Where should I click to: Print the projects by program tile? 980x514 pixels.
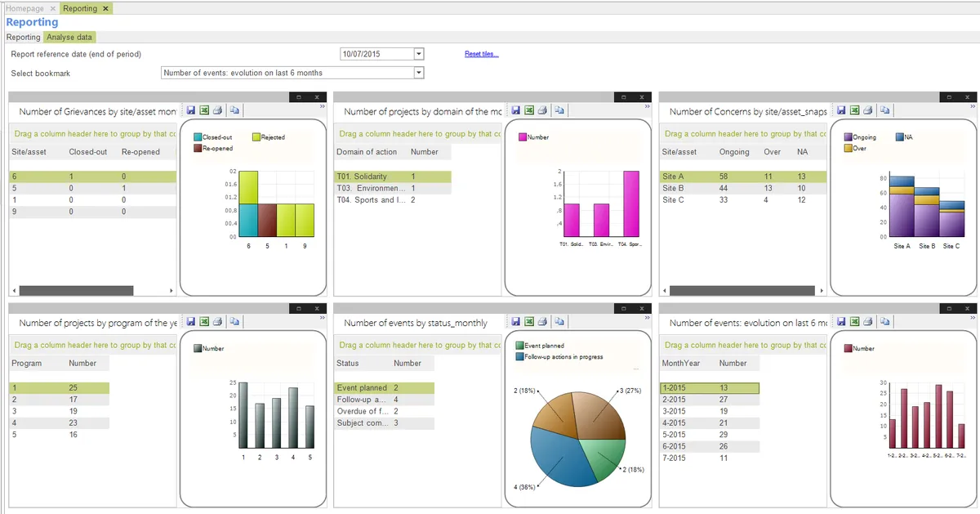217,321
